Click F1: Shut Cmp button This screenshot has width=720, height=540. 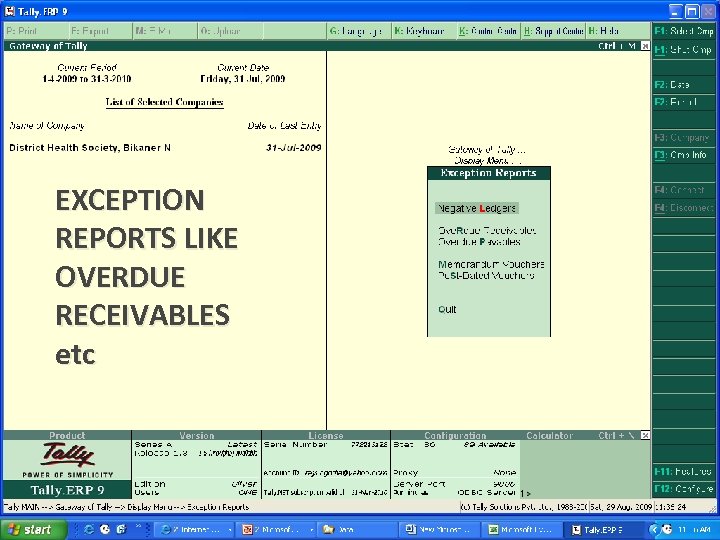(x=684, y=50)
